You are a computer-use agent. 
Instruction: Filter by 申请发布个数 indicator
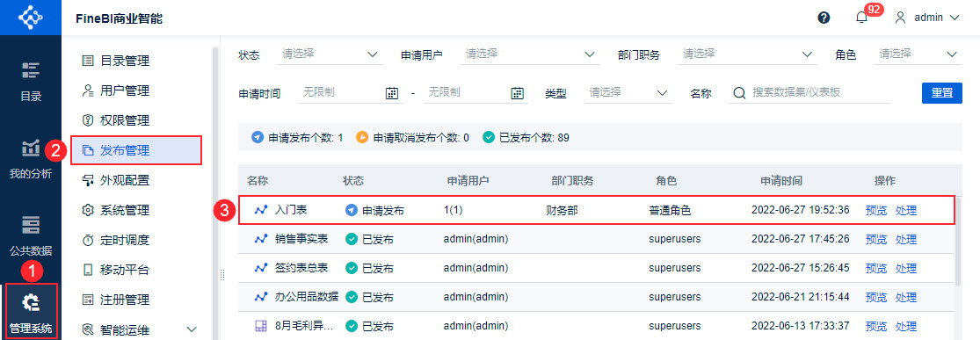coord(297,138)
